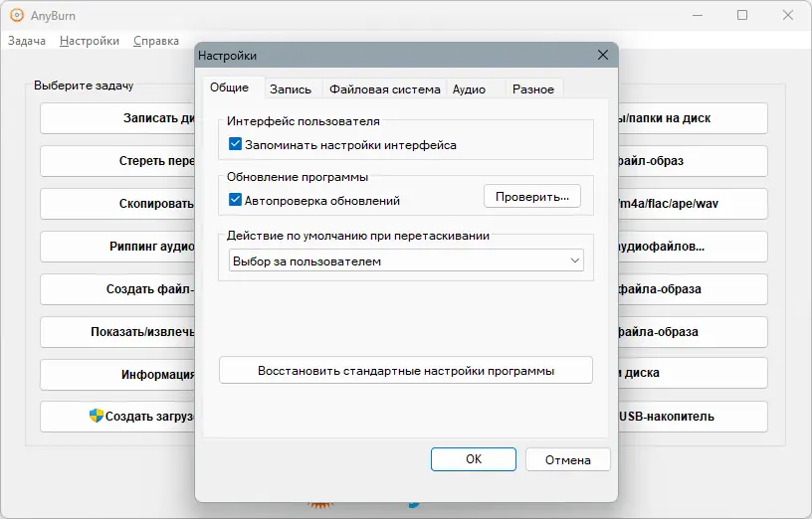Open the Задача menu
This screenshot has width=812, height=519.
pos(27,41)
